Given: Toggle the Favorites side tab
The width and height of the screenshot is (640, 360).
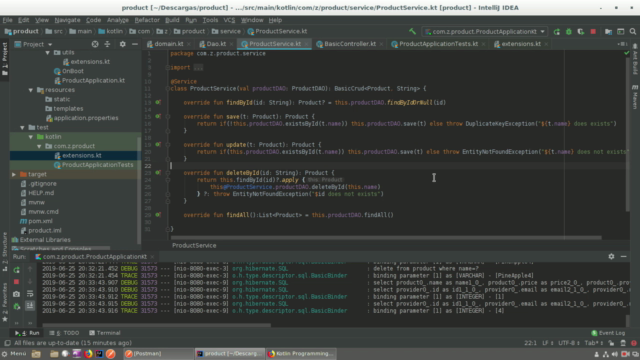Looking at the screenshot, I should point(4,302).
